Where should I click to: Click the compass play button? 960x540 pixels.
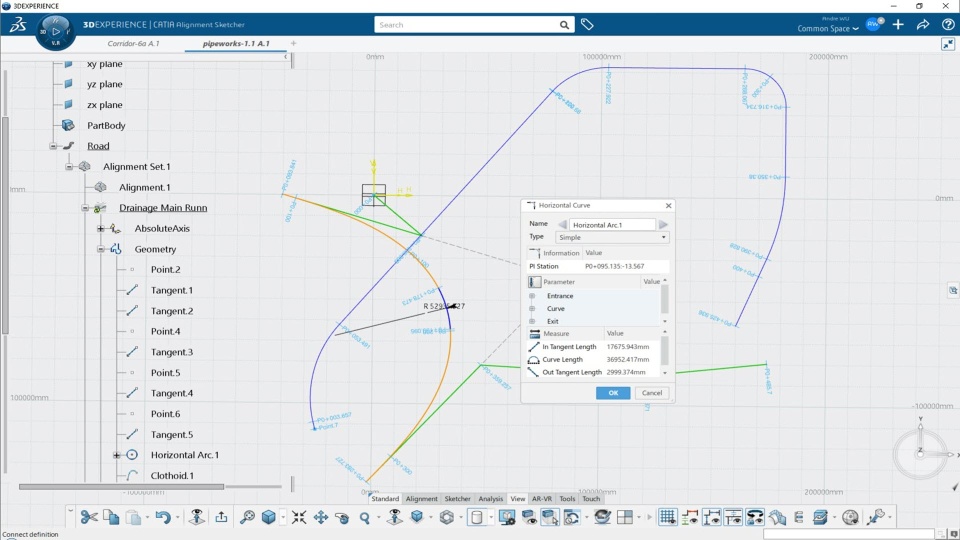point(56,31)
